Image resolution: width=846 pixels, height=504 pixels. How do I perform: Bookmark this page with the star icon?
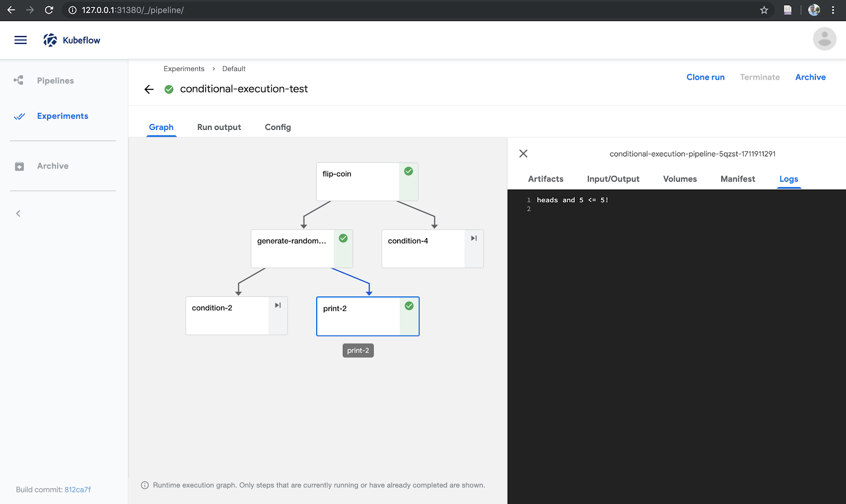[764, 10]
